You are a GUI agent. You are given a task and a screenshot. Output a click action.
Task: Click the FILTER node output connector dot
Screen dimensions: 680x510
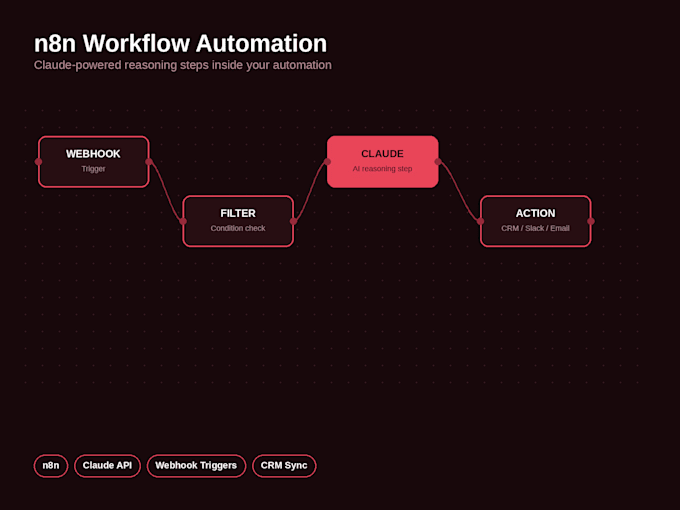point(293,221)
